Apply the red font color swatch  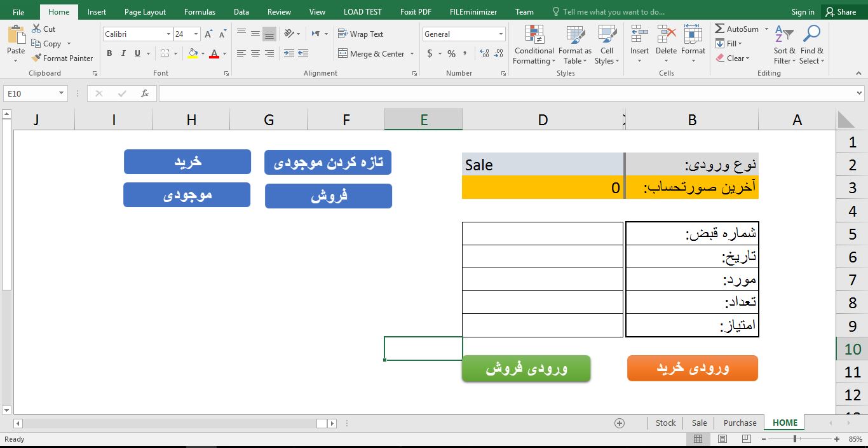click(x=214, y=54)
